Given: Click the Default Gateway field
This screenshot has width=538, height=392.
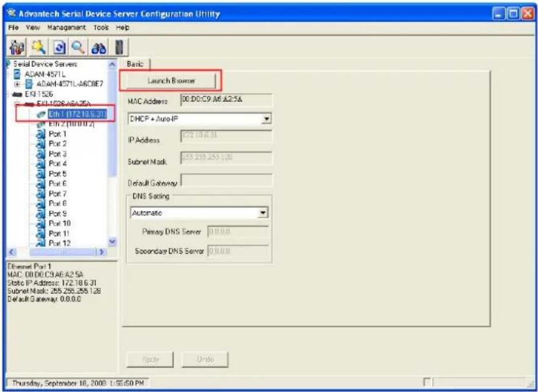Looking at the screenshot, I should pos(226,180).
